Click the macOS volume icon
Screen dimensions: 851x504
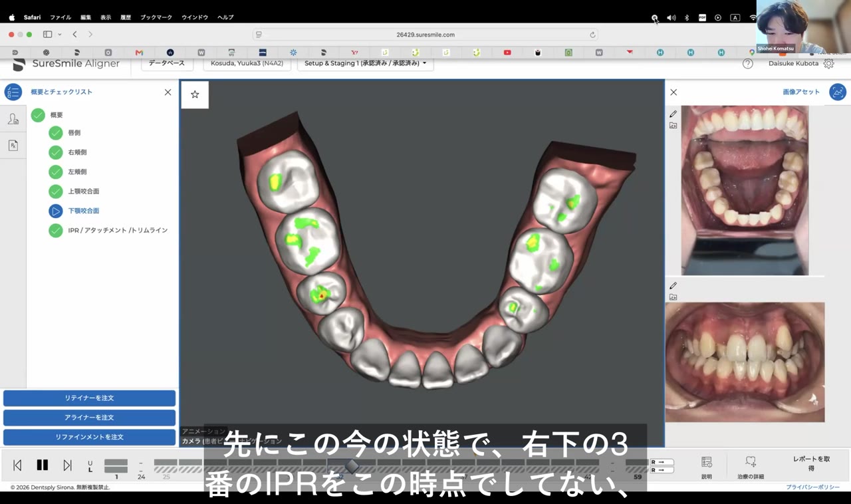click(671, 17)
